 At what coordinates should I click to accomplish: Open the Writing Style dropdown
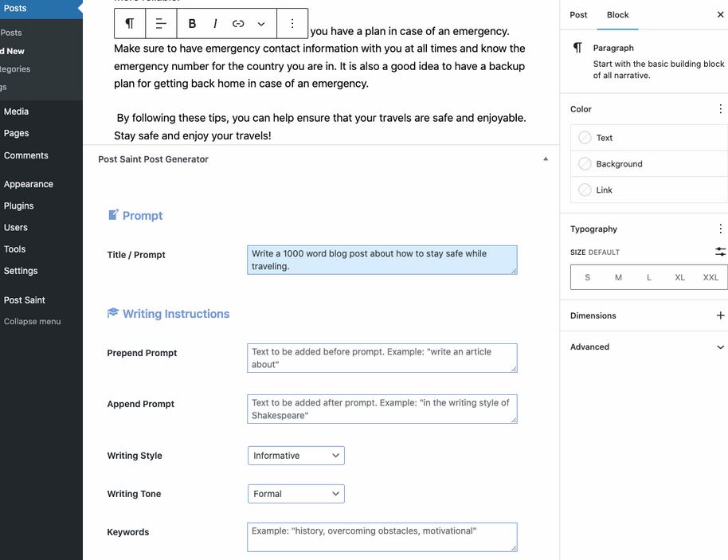[x=296, y=456]
